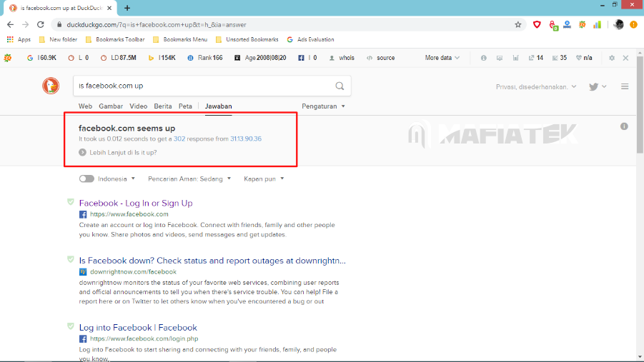Open the whois lookup

(342, 58)
